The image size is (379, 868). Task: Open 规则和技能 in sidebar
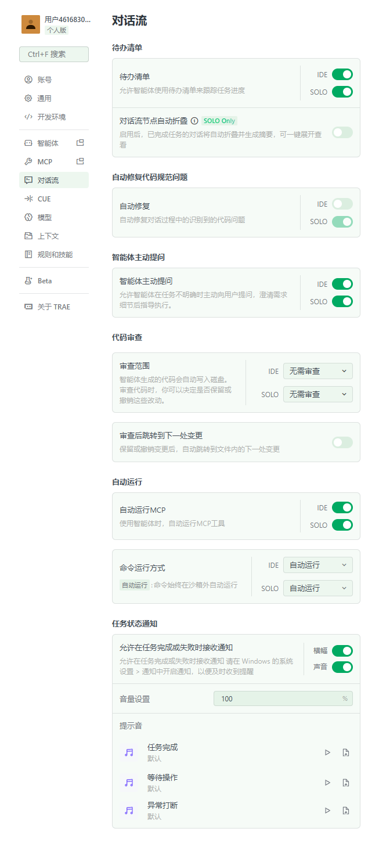55,255
